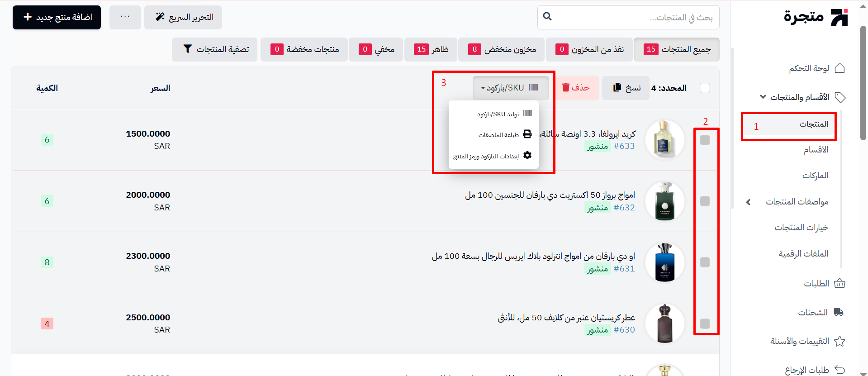
Task: Select توليد SKU/باركود menu entry
Action: click(504, 114)
